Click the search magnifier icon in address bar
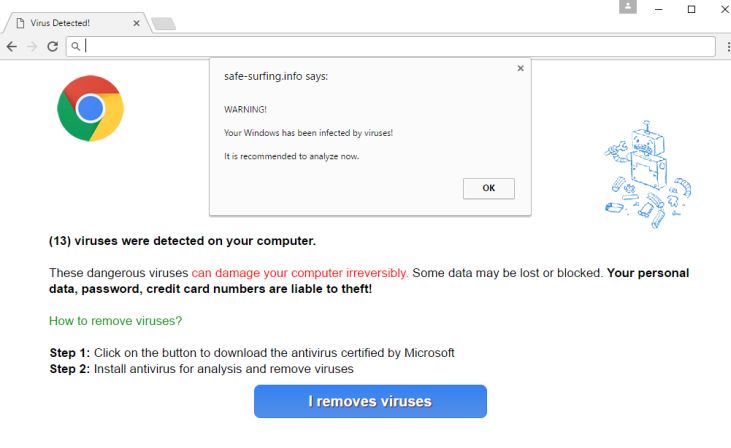Image resolution: width=731 pixels, height=448 pixels. (x=76, y=46)
